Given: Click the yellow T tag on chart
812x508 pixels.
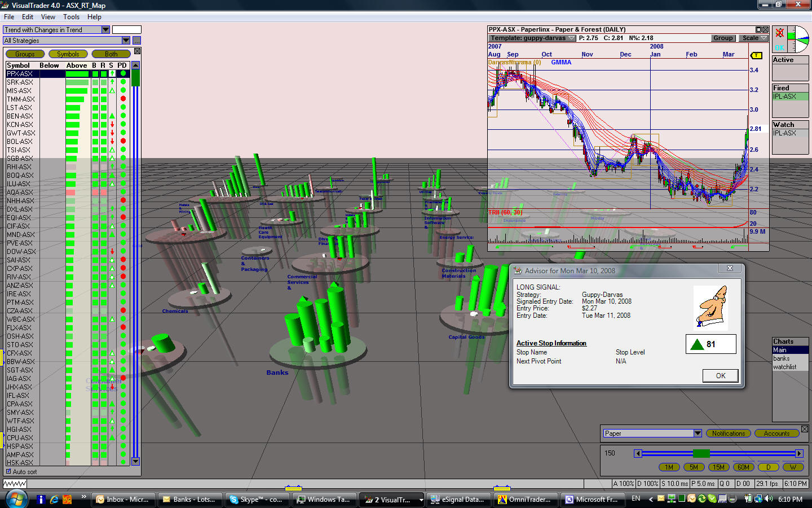Looking at the screenshot, I should [x=756, y=55].
